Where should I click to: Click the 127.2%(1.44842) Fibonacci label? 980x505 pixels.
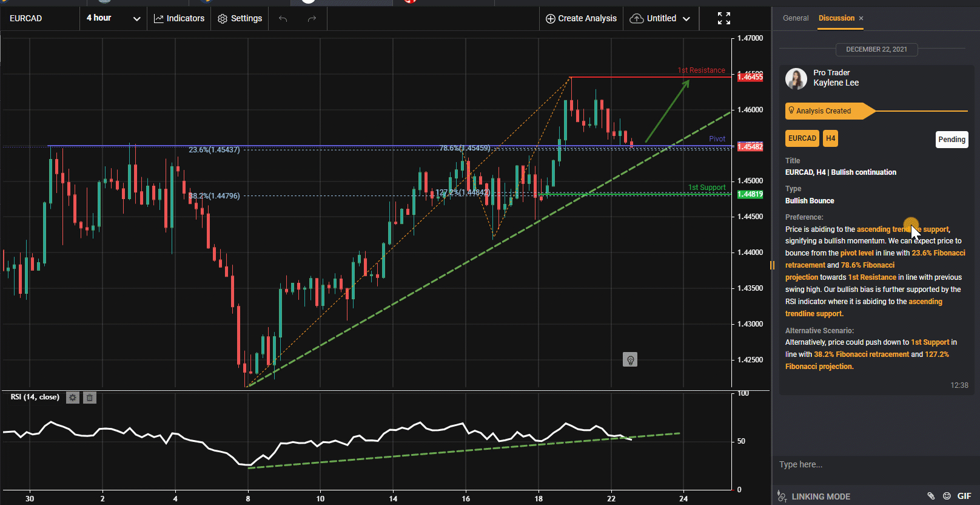point(463,192)
